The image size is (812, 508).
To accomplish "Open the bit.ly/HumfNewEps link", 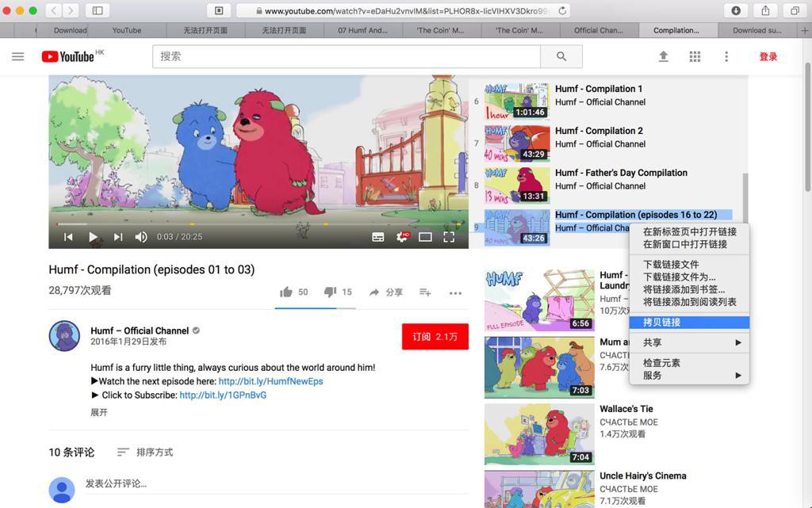I will coord(271,381).
